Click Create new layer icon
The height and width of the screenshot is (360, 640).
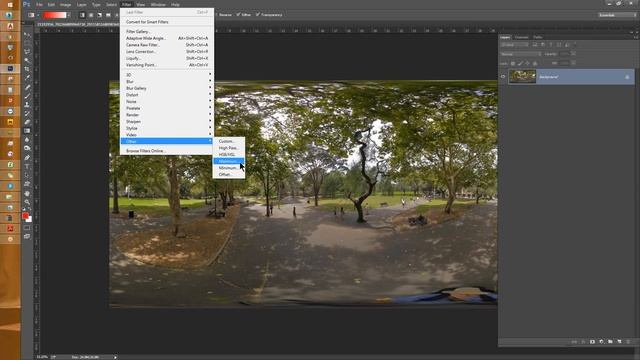(619, 342)
